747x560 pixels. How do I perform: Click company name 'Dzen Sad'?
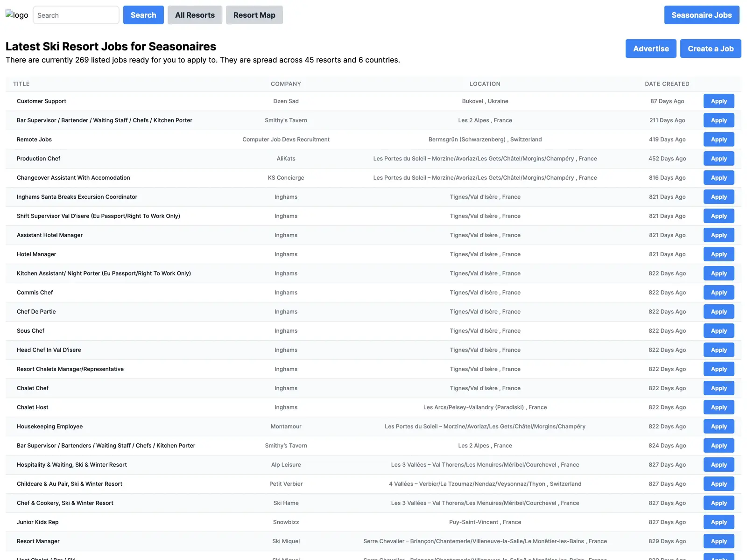286,101
